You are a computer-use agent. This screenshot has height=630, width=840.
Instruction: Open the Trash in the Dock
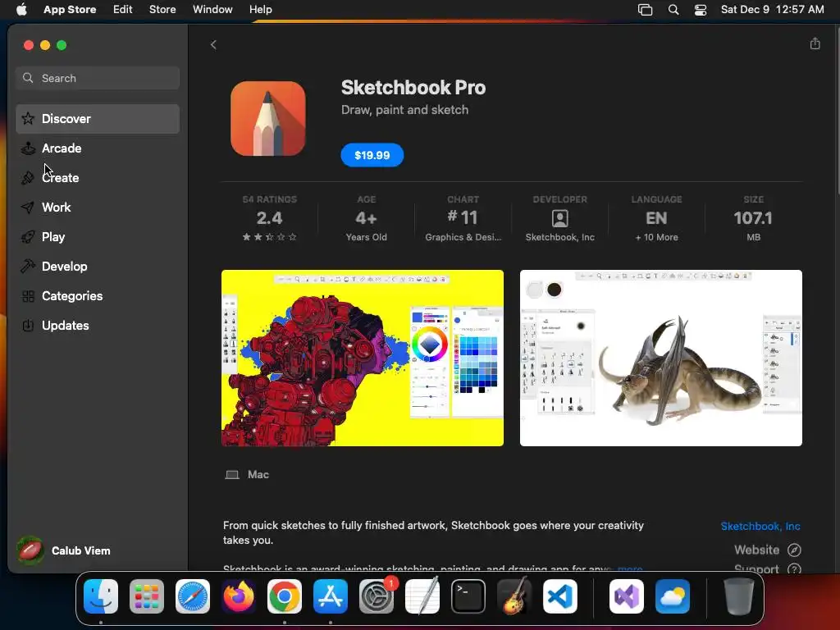click(739, 596)
